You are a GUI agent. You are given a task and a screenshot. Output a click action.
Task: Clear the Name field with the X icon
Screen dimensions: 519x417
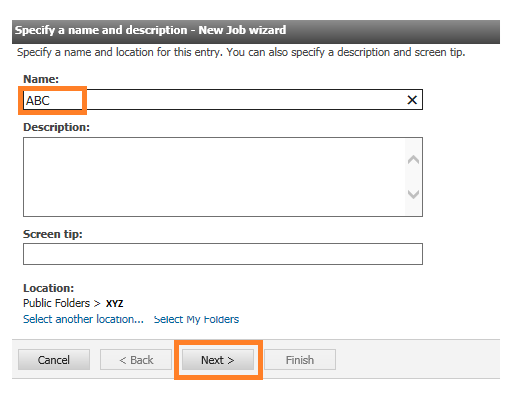click(412, 100)
